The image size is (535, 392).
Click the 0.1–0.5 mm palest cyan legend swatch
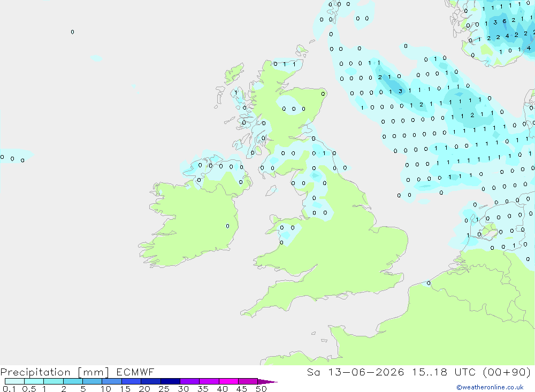click(x=14, y=381)
